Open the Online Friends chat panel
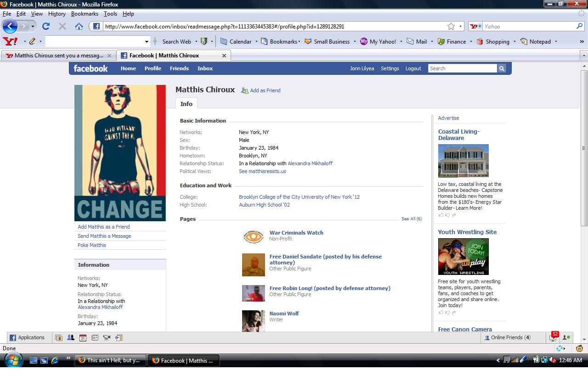This screenshot has width=588, height=381. tap(507, 337)
